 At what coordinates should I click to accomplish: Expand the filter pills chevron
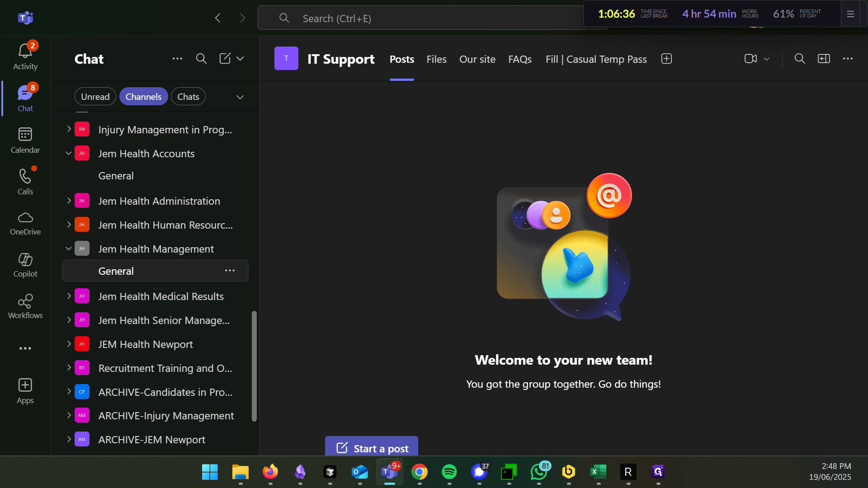(x=240, y=97)
